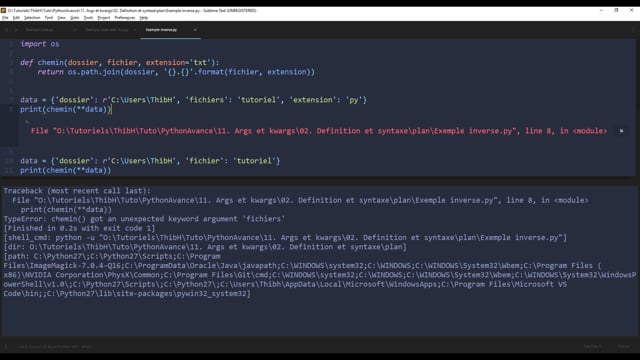Open the Tools menu
The width and height of the screenshot is (640, 360).
tap(89, 18)
